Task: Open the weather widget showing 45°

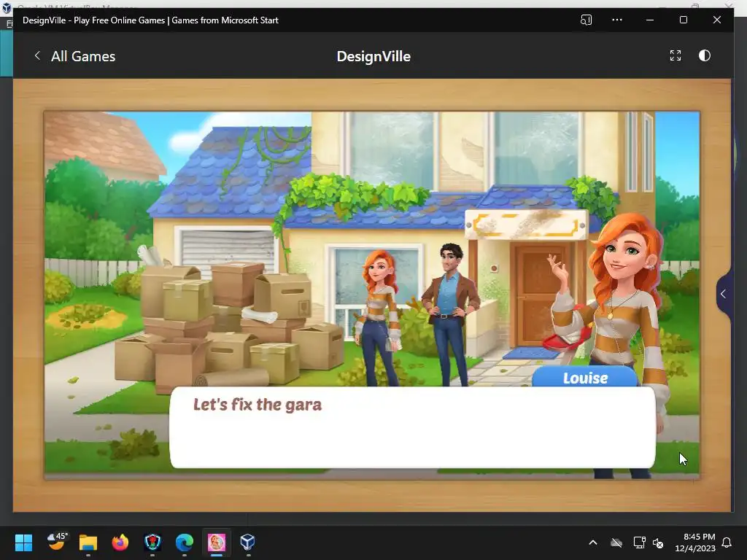Action: (57, 542)
